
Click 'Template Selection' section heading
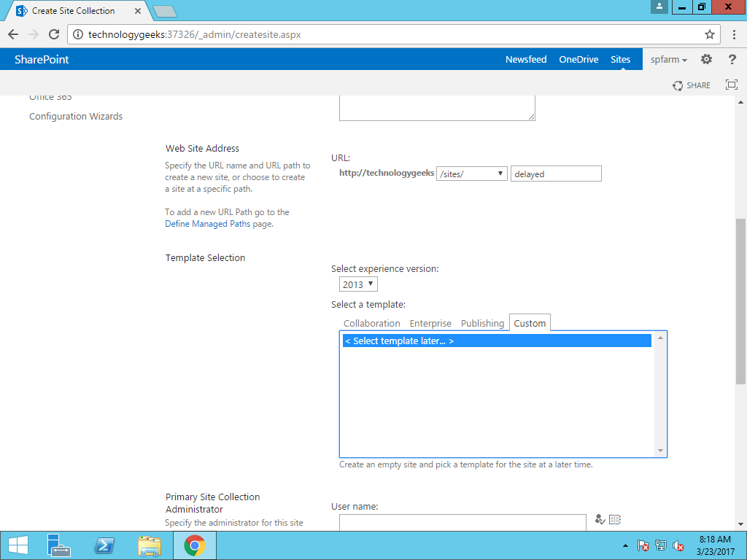tap(205, 257)
